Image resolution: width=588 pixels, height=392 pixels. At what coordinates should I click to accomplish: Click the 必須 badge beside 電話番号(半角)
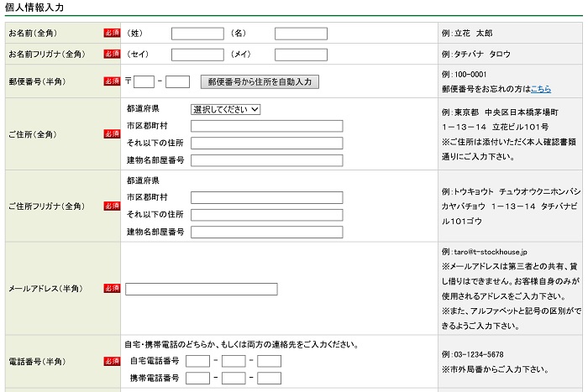point(112,362)
